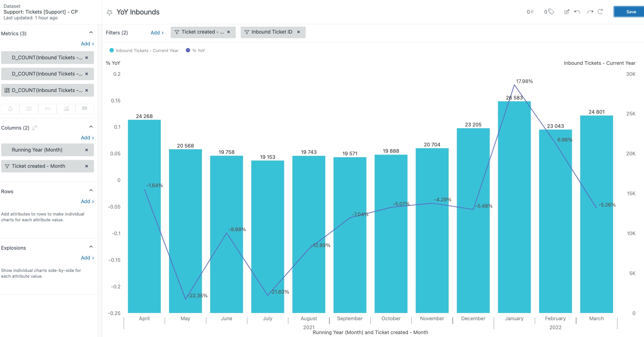Click the tags icon in header
Screen dimensions: 644x337
(551, 12)
